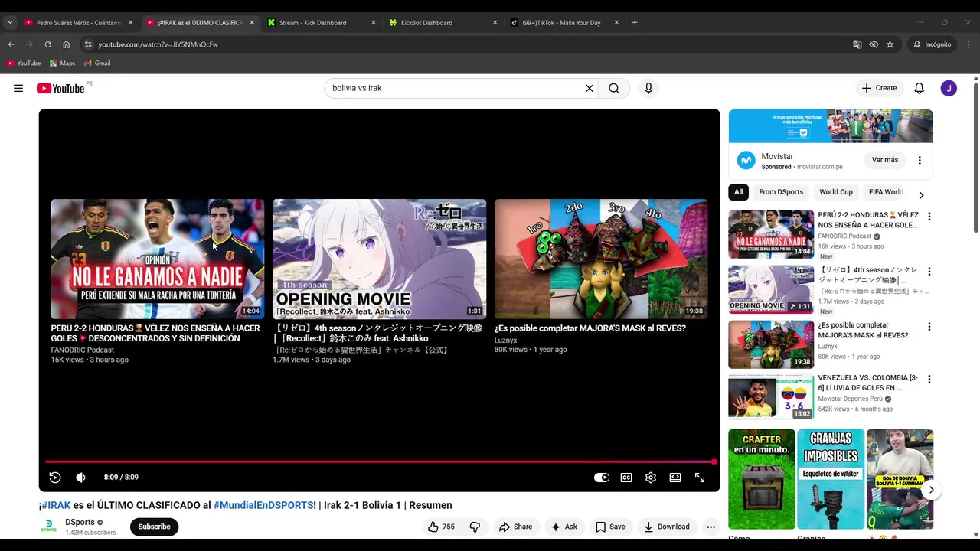The height and width of the screenshot is (551, 980).
Task: Start voice search with the microphone
Action: click(x=648, y=88)
